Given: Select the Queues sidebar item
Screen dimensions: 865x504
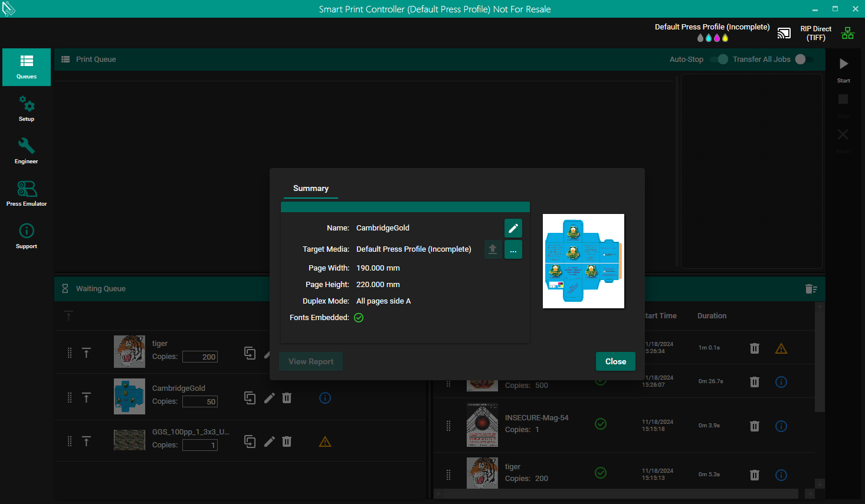Looking at the screenshot, I should (x=27, y=67).
